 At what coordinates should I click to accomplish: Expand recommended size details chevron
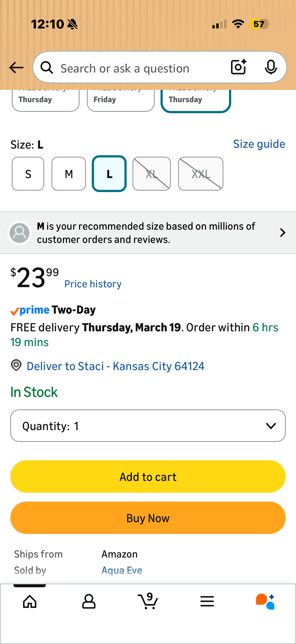[x=283, y=233]
